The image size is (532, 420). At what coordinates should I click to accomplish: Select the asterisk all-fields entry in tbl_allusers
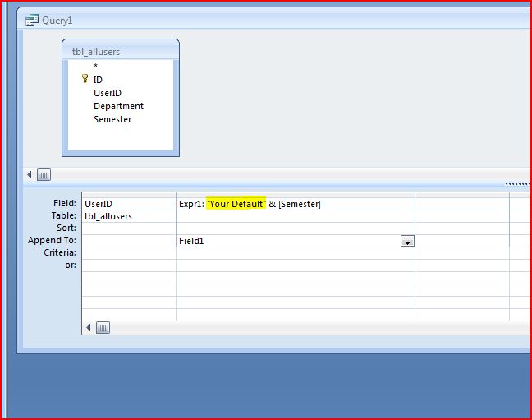click(x=96, y=66)
